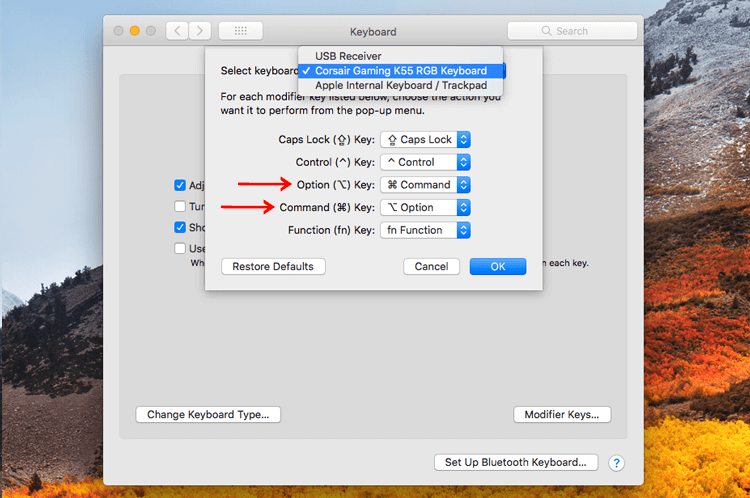The width and height of the screenshot is (750, 498).
Task: Pick Apple Internal Keyboard / Trackpad option
Action: [x=400, y=86]
